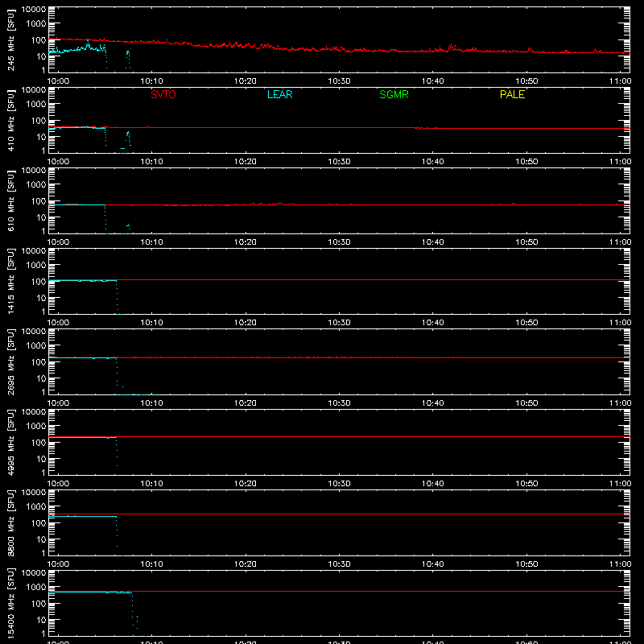Click 10:00 tick label below 1415 MHz plot
The width and height of the screenshot is (644, 644).
[x=58, y=323]
